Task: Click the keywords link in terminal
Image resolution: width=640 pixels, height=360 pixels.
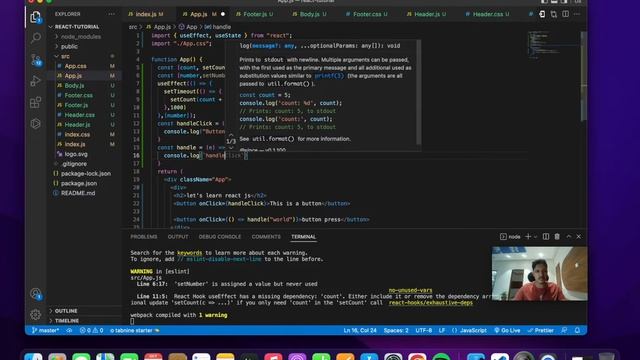Action: click(x=189, y=253)
